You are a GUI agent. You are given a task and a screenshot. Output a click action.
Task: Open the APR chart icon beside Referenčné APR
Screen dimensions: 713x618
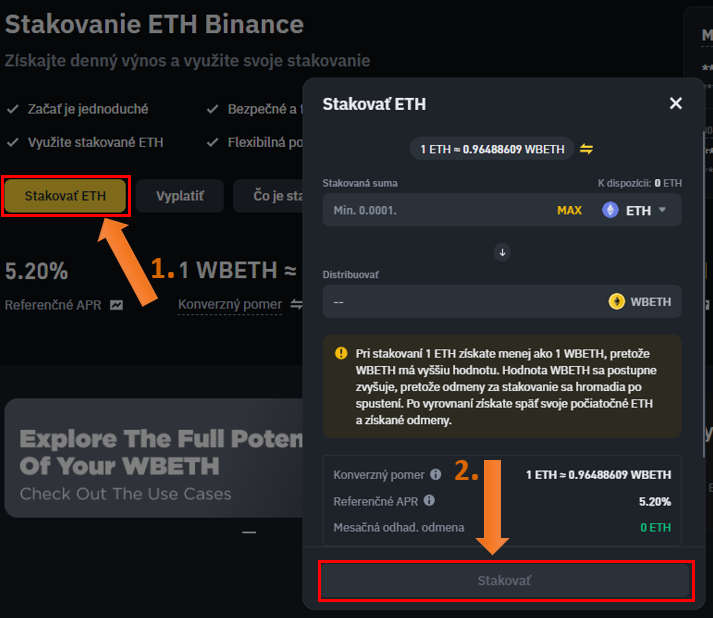click(x=117, y=304)
